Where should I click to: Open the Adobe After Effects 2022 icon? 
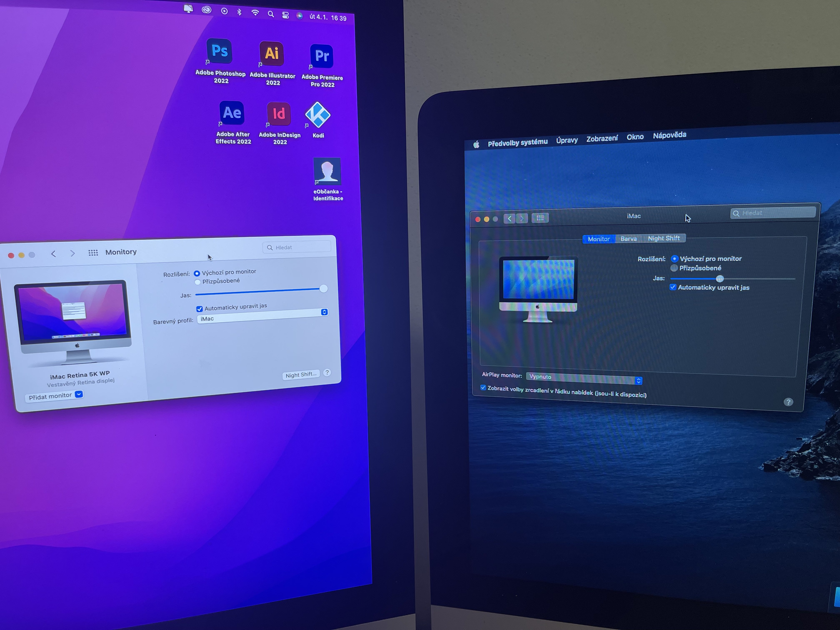pos(232,113)
